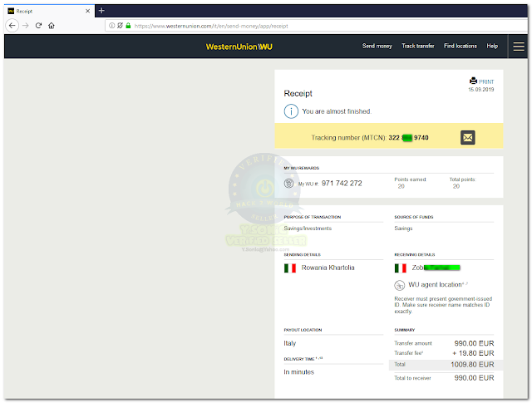Viewport: 532px width, 403px height.
Task: Click the My WU rewards badge icon
Action: point(288,183)
